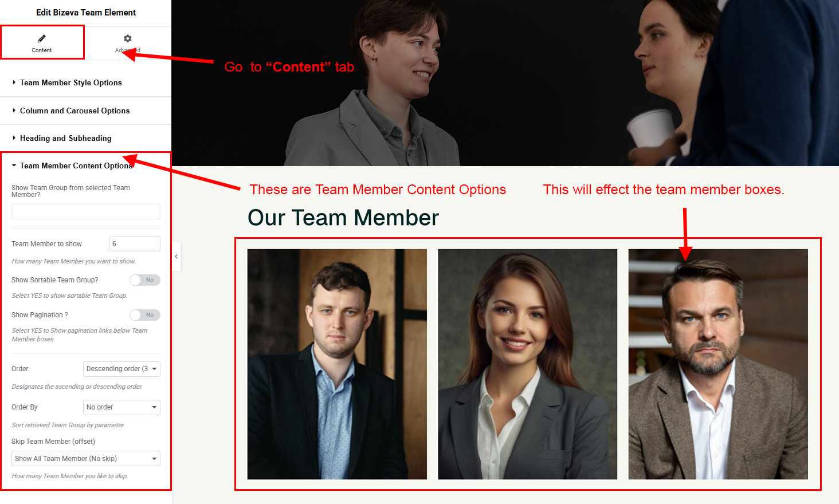This screenshot has width=839, height=504.
Task: Select the smiling woman team photo
Action: click(x=528, y=364)
